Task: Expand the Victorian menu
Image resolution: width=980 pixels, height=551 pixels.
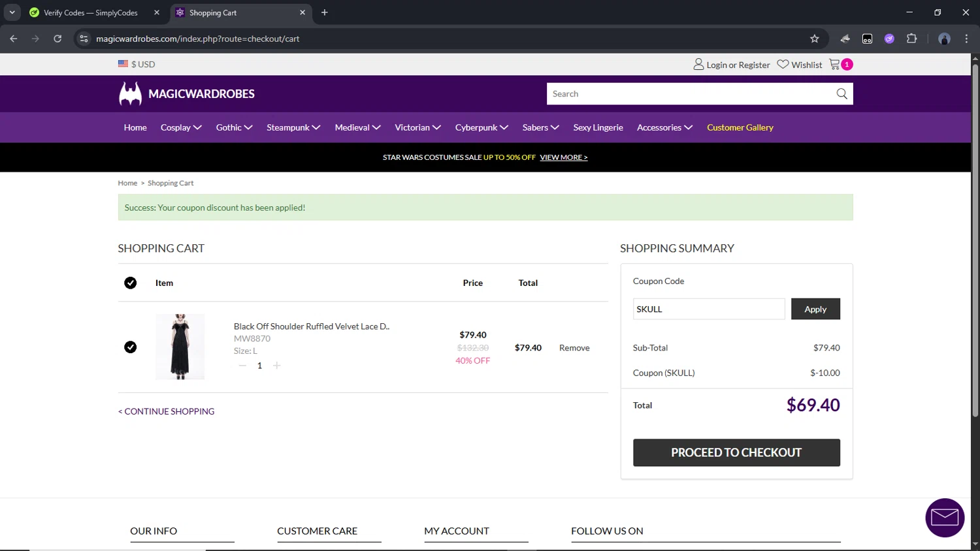Action: 417,127
